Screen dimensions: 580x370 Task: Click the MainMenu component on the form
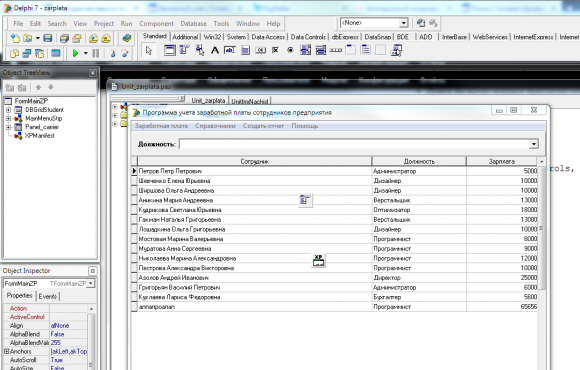pyautogui.click(x=305, y=200)
